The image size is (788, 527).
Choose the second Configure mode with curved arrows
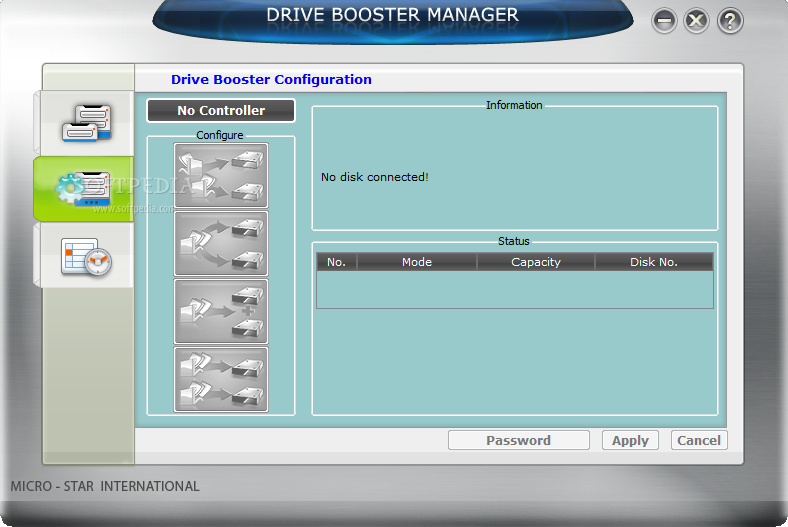tap(221, 244)
